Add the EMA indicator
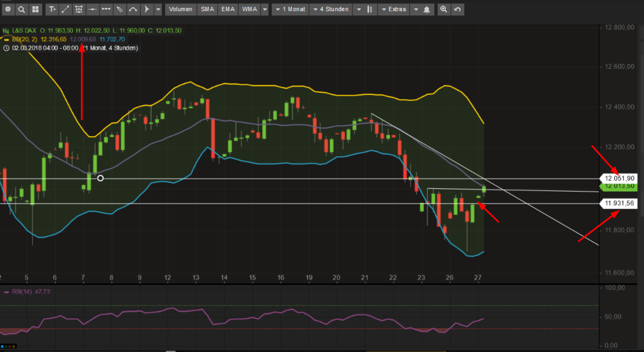This screenshot has height=352, width=644. click(228, 9)
